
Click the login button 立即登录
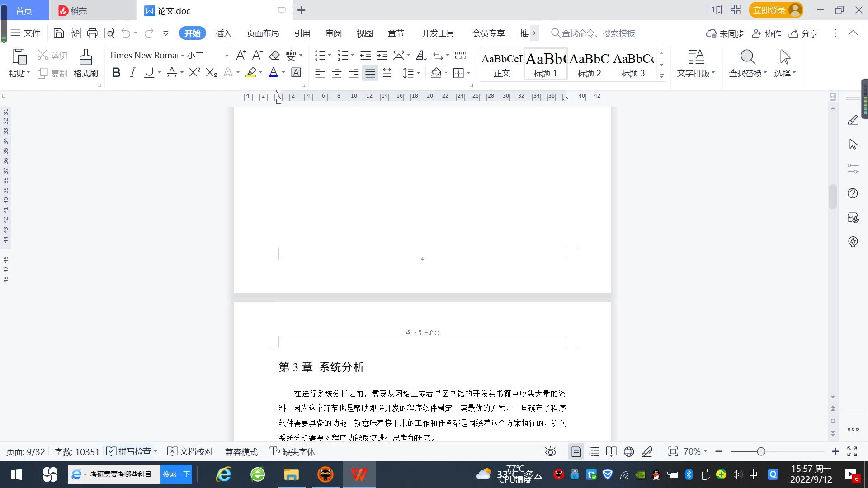coord(776,10)
